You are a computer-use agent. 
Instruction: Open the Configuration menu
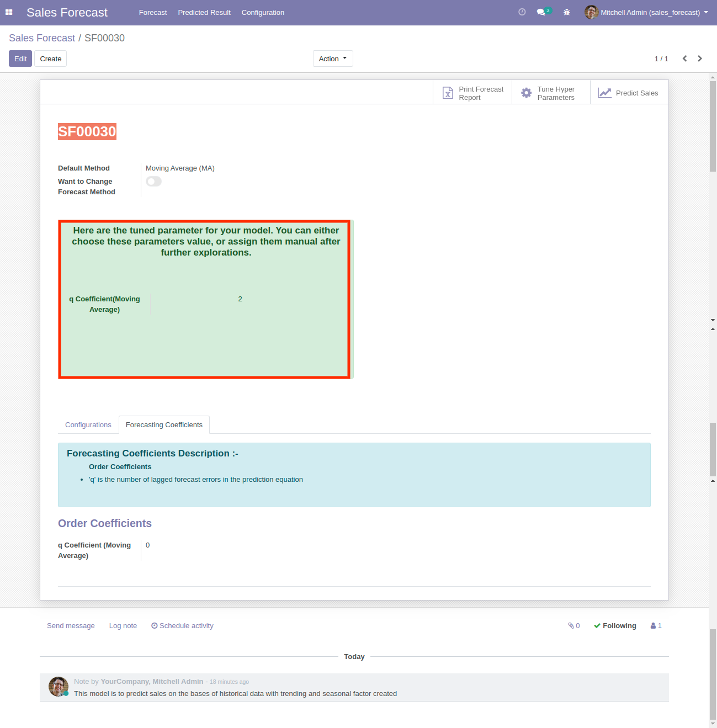tap(263, 12)
